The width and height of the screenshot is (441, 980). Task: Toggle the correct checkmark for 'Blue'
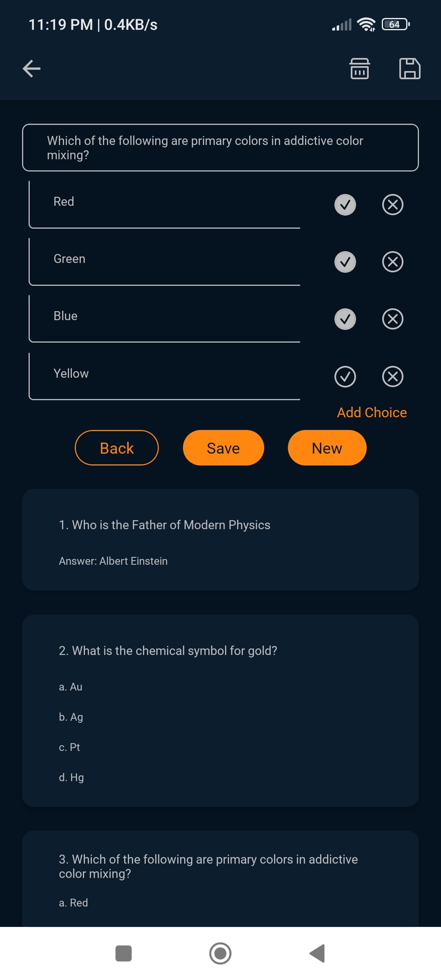[345, 319]
